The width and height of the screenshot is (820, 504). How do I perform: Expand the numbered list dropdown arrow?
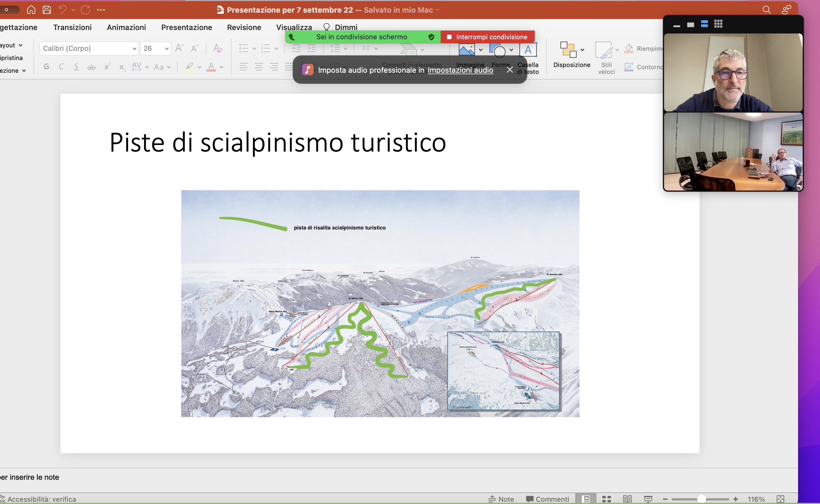[x=276, y=49]
